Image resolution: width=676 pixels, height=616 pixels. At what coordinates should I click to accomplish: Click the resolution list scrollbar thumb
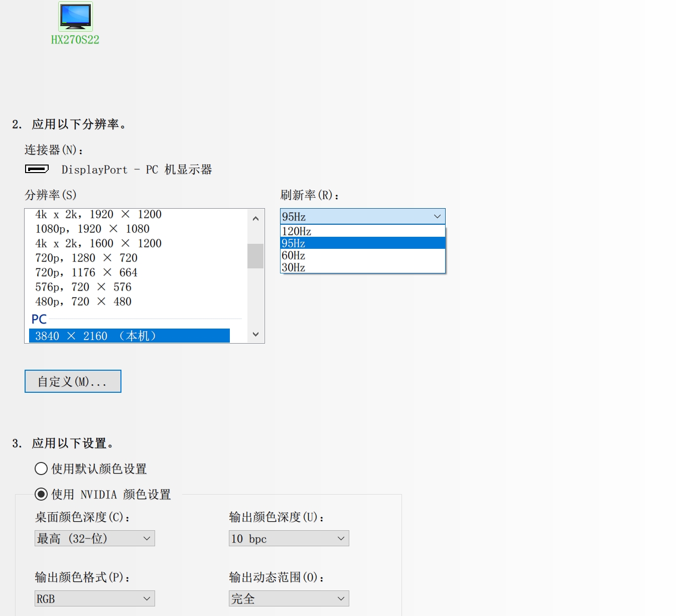click(255, 256)
